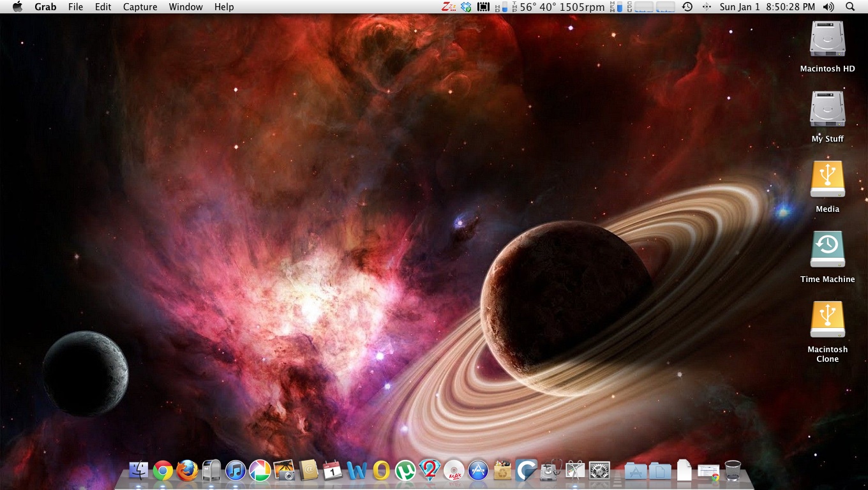Open System Preferences from the dock

599,471
